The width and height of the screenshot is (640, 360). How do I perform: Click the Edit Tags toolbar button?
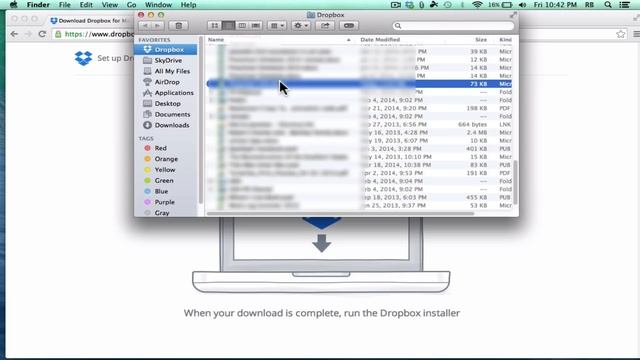point(349,26)
